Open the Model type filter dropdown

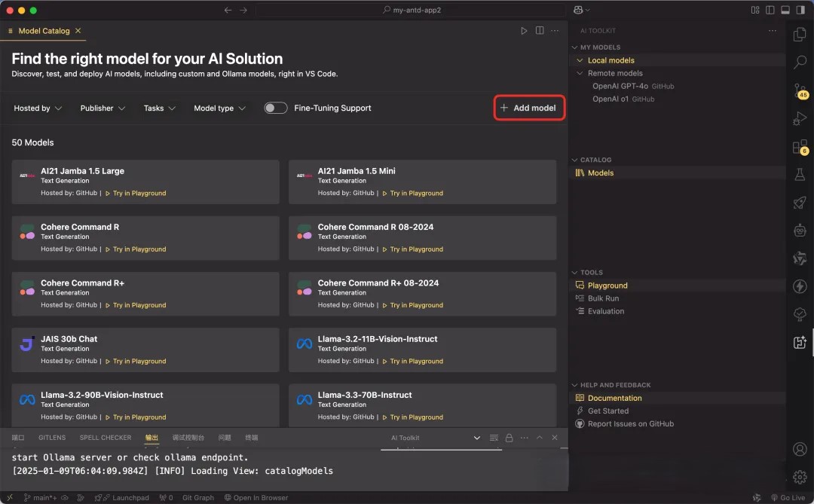pos(219,108)
